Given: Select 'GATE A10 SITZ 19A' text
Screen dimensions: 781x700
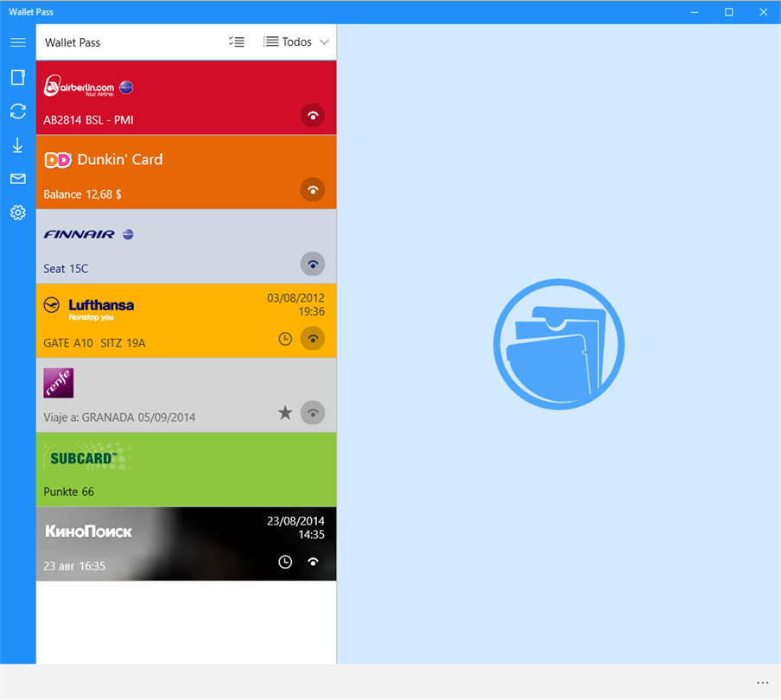Looking at the screenshot, I should (95, 343).
